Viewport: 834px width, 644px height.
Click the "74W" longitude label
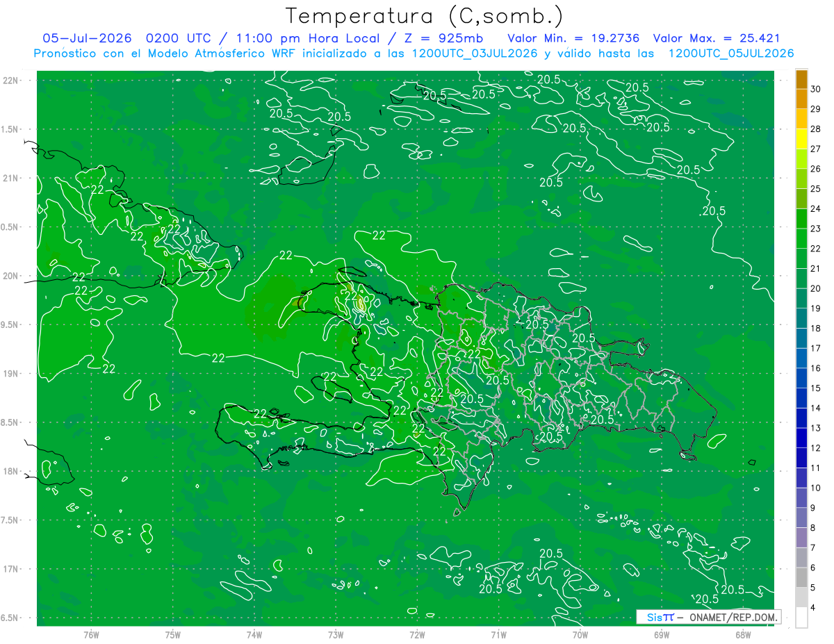coord(254,634)
